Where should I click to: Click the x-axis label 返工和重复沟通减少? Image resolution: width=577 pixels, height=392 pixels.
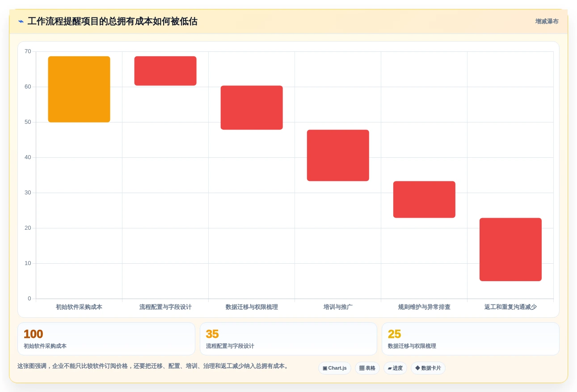(510, 307)
